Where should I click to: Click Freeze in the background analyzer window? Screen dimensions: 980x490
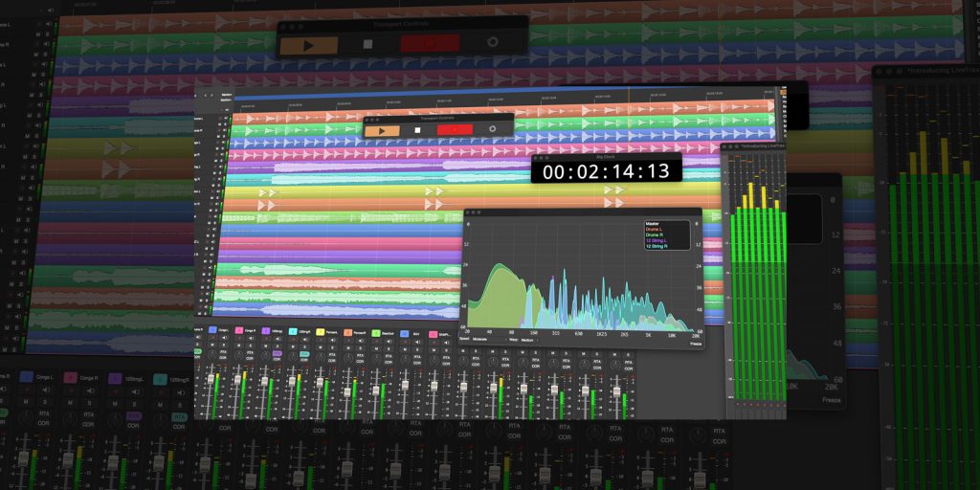coord(832,400)
